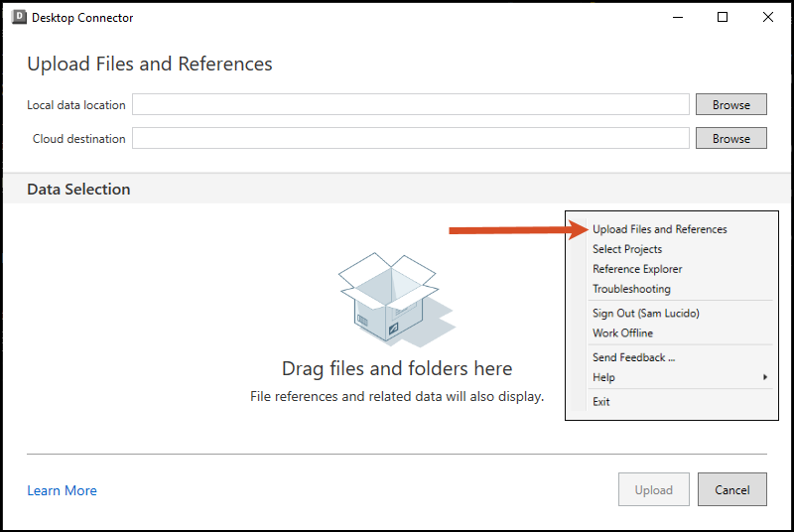Close the Desktop Connector window

tap(767, 17)
